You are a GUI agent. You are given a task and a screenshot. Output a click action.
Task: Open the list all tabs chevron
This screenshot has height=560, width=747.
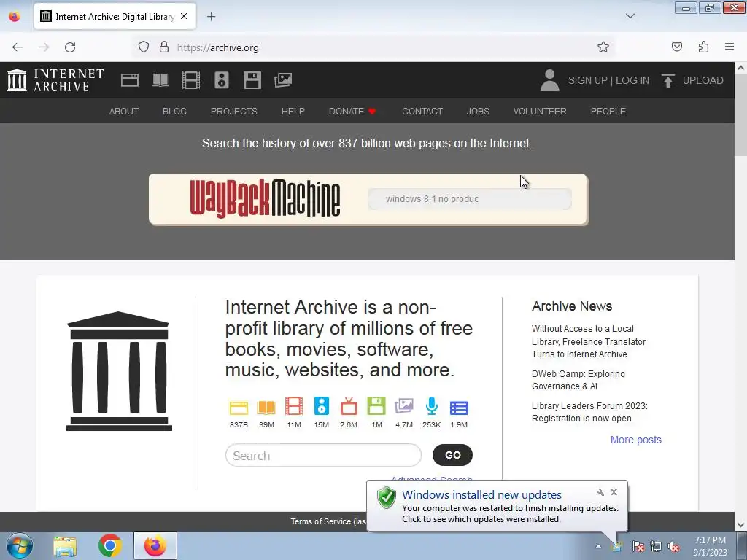click(630, 16)
